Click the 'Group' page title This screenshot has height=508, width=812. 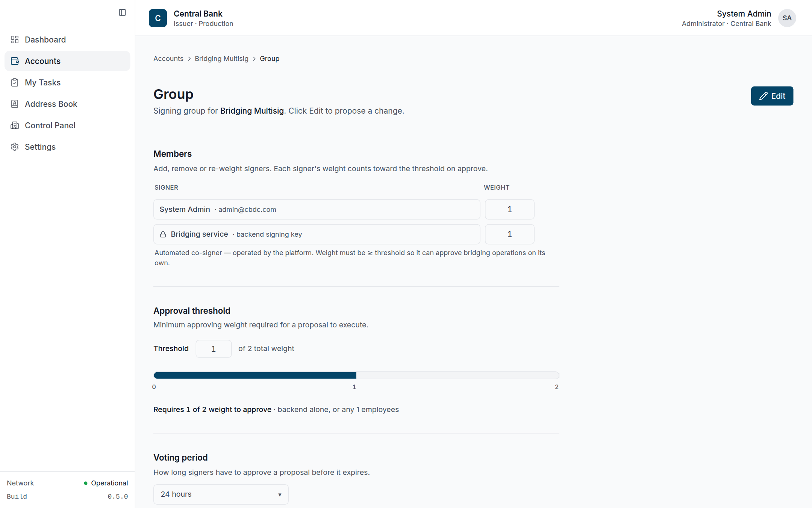click(x=173, y=94)
